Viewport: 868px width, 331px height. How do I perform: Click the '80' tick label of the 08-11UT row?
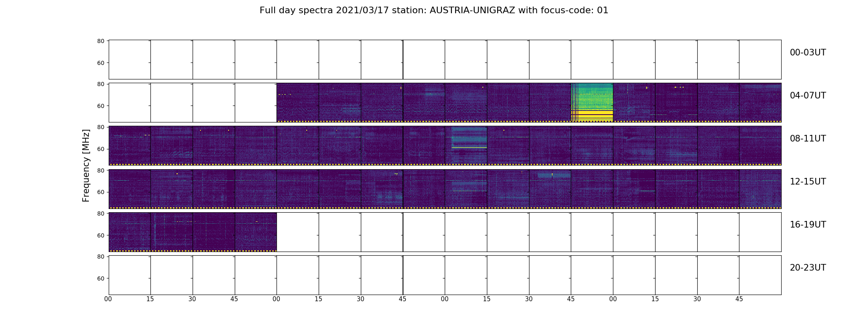tap(100, 127)
